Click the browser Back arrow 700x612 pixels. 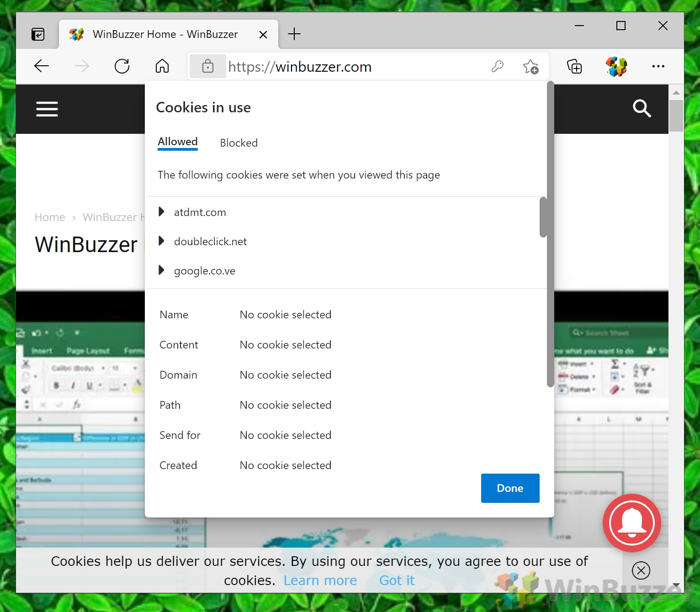tap(42, 66)
